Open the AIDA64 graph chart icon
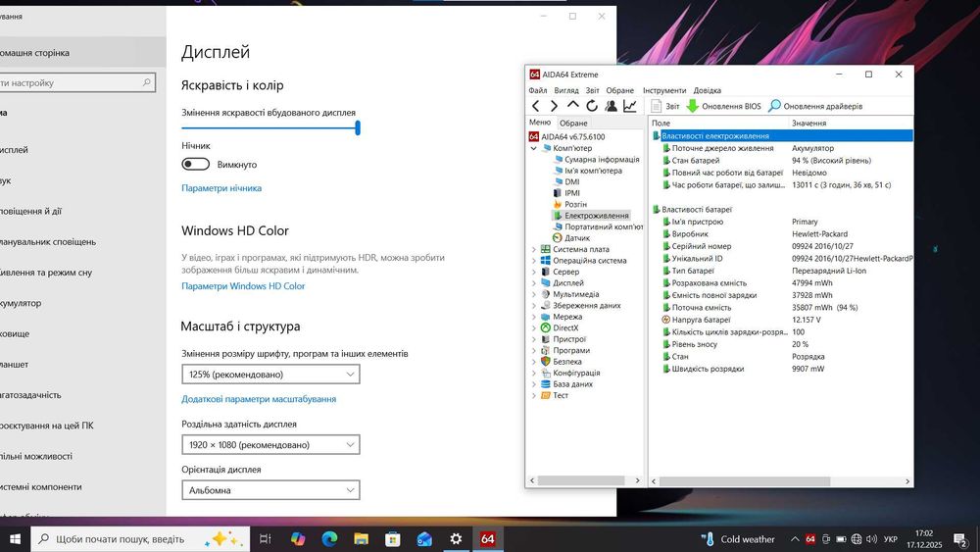Image resolution: width=980 pixels, height=552 pixels. click(629, 106)
